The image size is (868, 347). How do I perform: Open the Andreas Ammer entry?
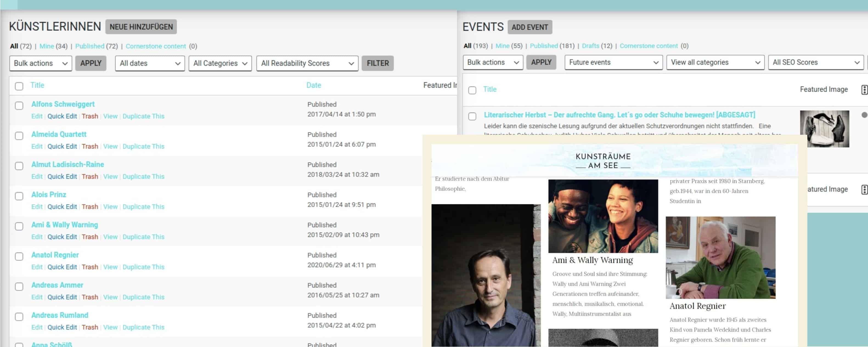click(x=57, y=285)
